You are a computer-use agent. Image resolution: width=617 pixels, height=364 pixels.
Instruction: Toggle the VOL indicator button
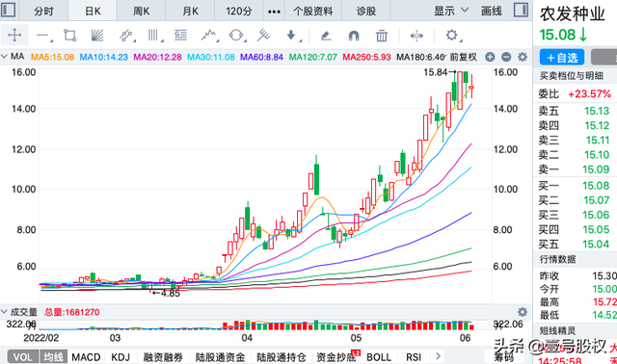pos(23,357)
